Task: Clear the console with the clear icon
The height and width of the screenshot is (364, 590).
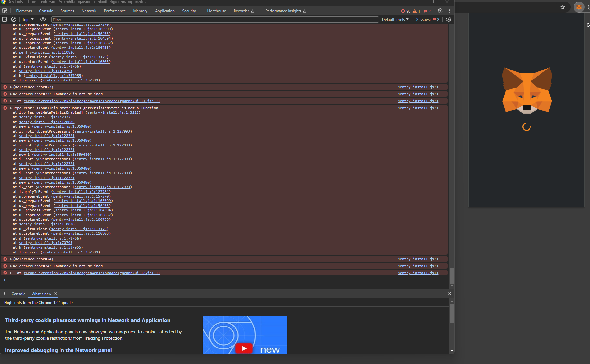Action: (14, 19)
